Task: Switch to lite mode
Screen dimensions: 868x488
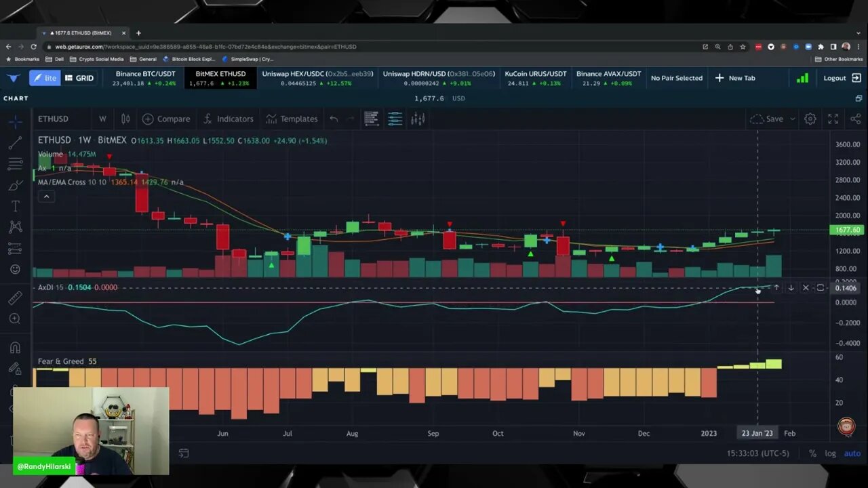Action: [x=44, y=78]
